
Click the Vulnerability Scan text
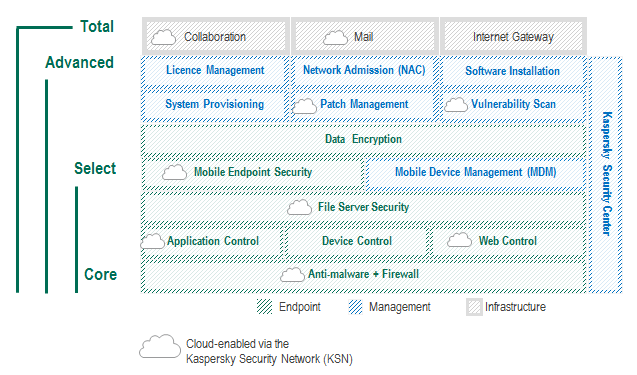(x=513, y=104)
